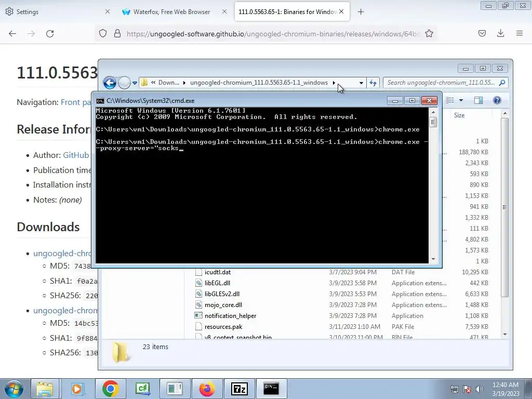532x399 pixels.
Task: Close the Waterfox tab
Action: click(224, 11)
